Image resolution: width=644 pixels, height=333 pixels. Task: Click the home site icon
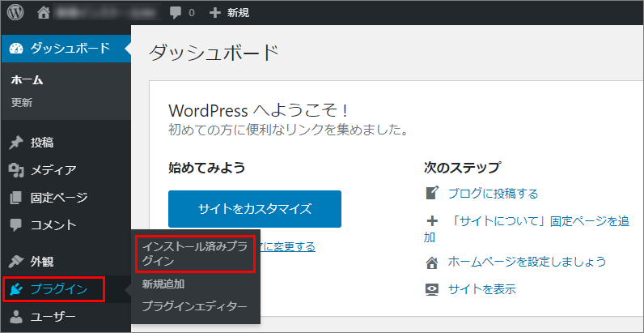(x=44, y=13)
